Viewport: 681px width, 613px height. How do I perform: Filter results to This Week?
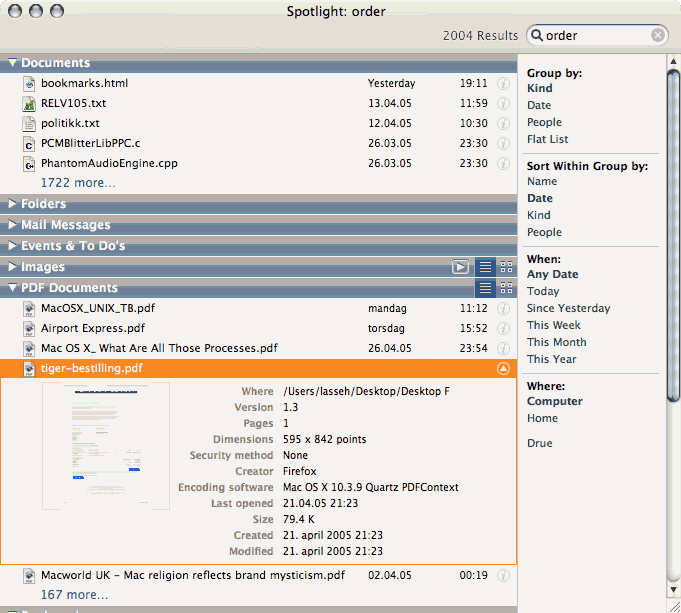click(x=554, y=325)
